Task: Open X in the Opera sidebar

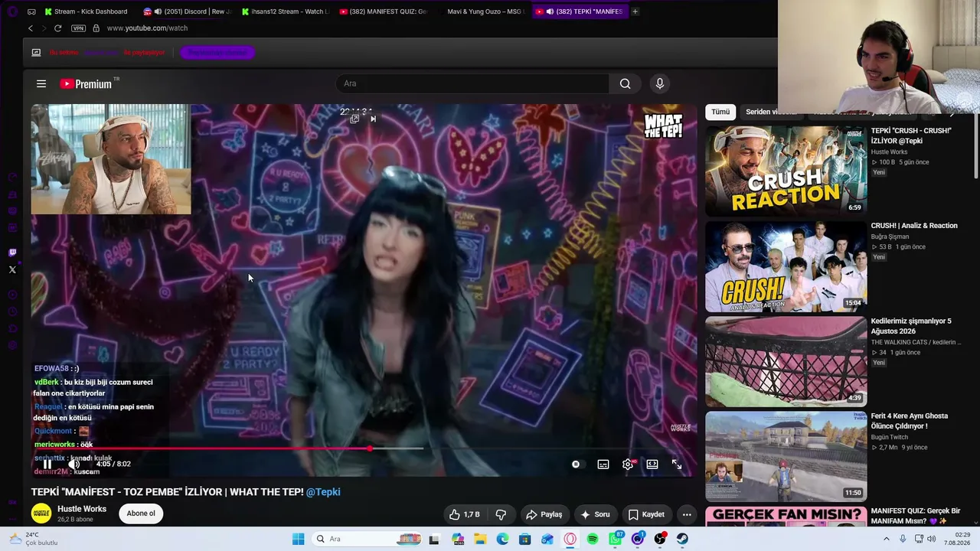Action: tap(12, 269)
